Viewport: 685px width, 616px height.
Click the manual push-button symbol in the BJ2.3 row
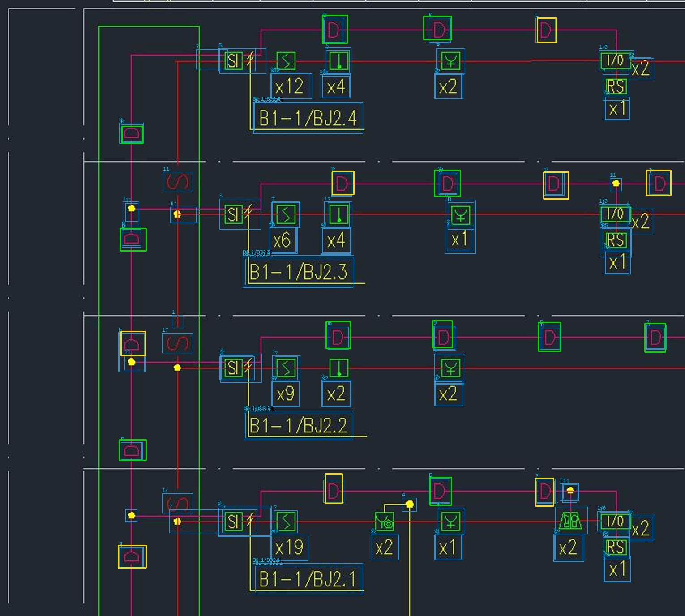coord(339,214)
